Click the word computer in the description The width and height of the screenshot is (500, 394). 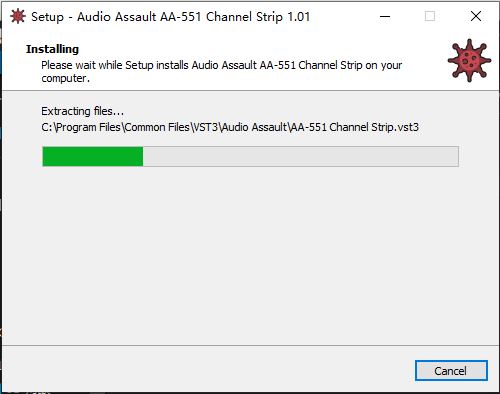point(64,79)
